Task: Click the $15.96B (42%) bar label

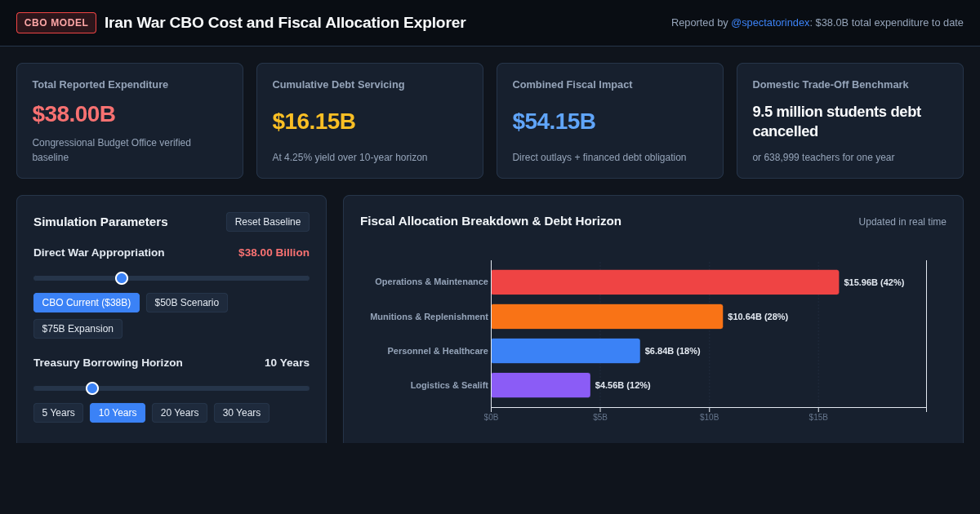Action: coord(874,282)
